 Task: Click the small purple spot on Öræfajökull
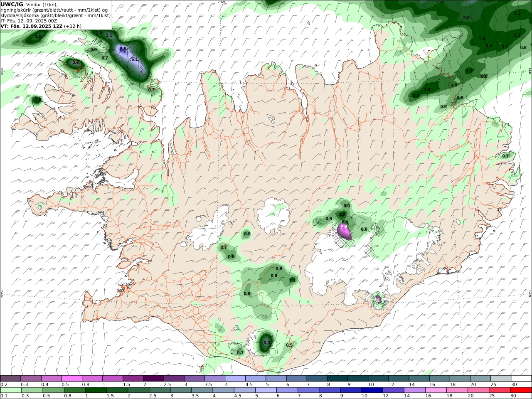click(x=379, y=299)
